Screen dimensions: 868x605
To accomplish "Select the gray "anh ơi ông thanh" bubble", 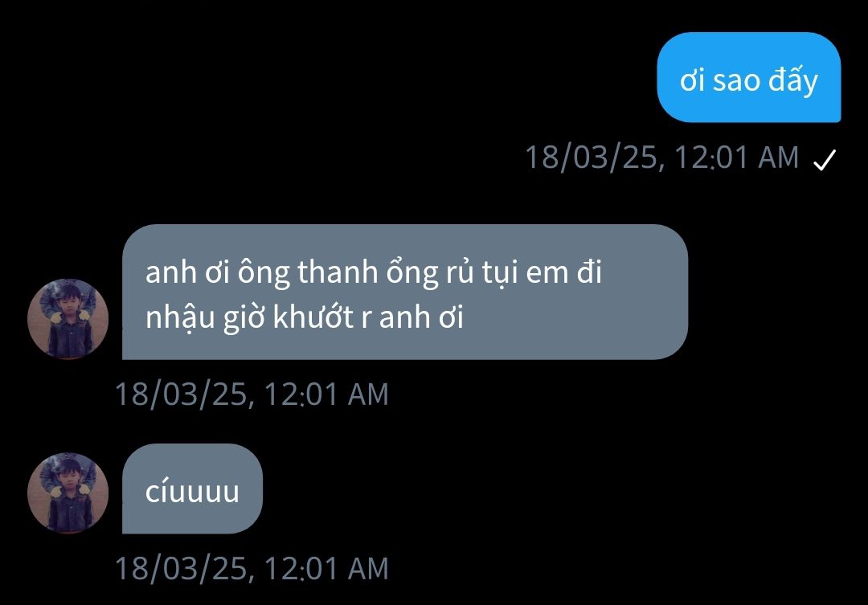I will coord(404,292).
